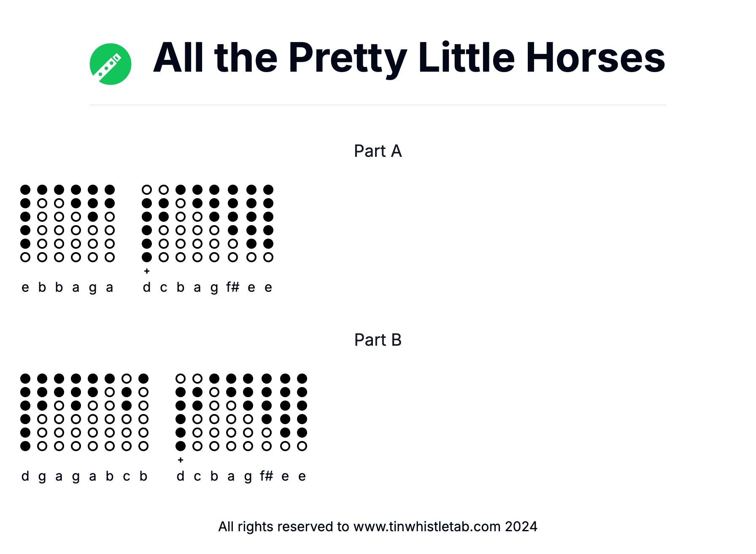The width and height of the screenshot is (756, 554).
Task: Click the "All the Pretty Little Horses" title
Action: point(409,58)
